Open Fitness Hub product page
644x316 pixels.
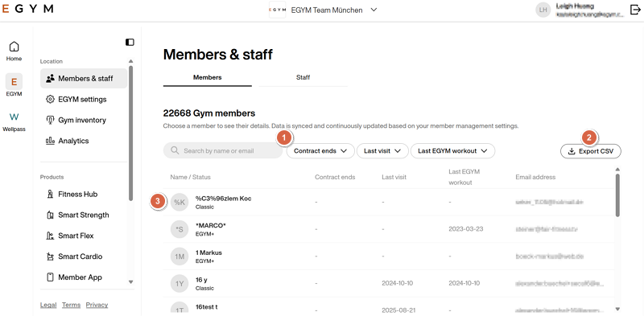tap(84, 194)
